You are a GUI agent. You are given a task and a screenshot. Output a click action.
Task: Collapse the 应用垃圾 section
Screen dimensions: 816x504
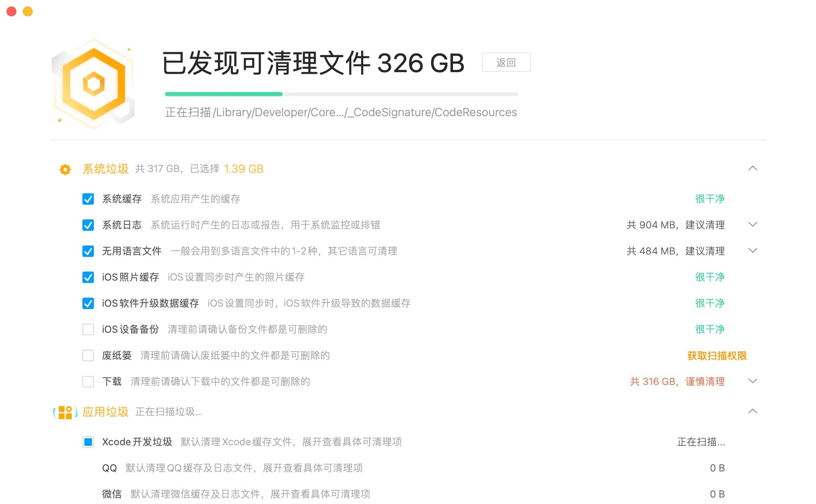(x=753, y=412)
